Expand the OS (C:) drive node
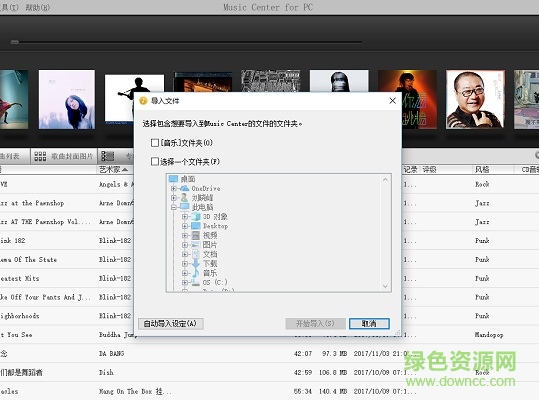The image size is (539, 400). click(185, 282)
